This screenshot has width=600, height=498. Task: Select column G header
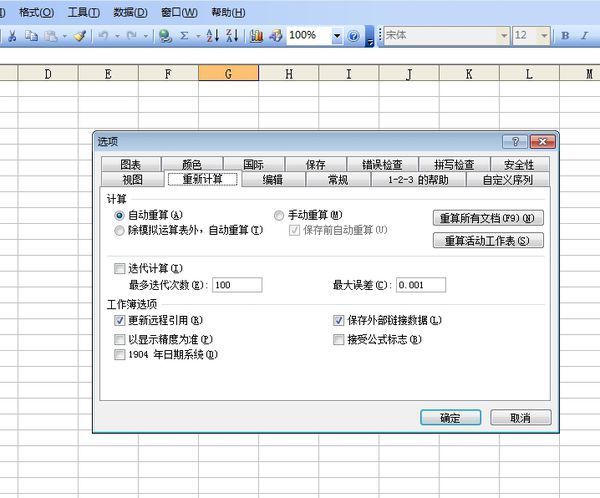point(228,73)
